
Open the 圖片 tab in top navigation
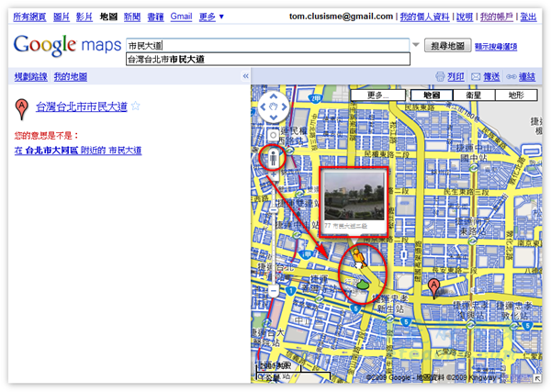(61, 17)
